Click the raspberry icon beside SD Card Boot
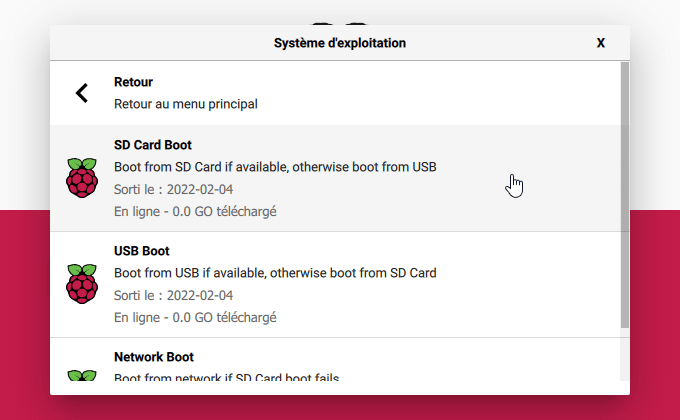The width and height of the screenshot is (680, 420). [x=82, y=178]
